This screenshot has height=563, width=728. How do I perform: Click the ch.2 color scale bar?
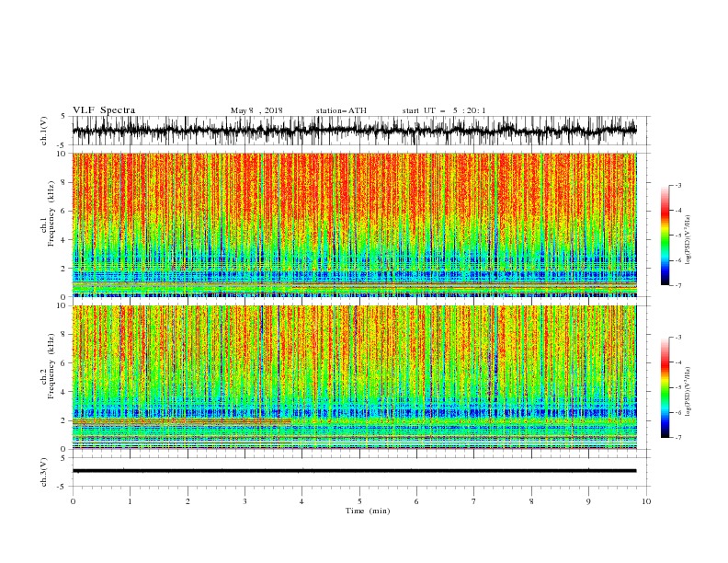click(665, 387)
